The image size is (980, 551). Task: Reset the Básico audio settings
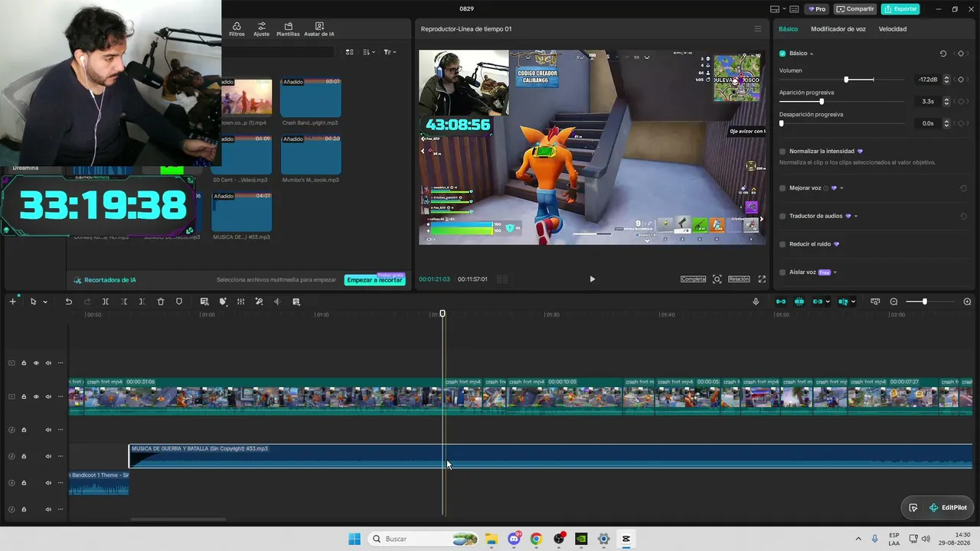click(x=943, y=54)
